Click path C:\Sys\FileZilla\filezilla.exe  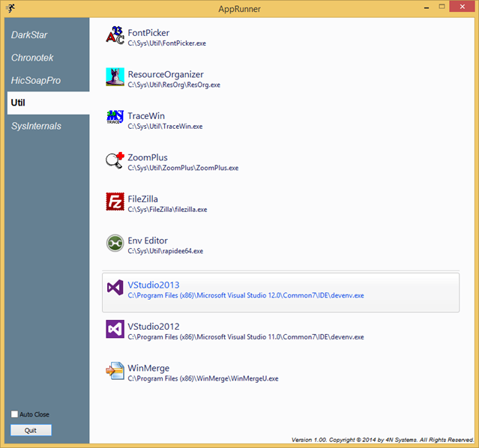pos(167,210)
